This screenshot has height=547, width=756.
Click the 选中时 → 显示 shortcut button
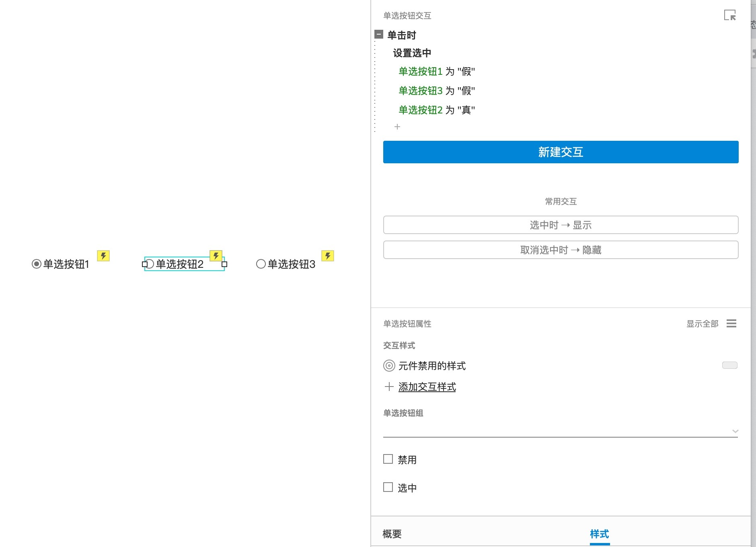click(x=561, y=225)
